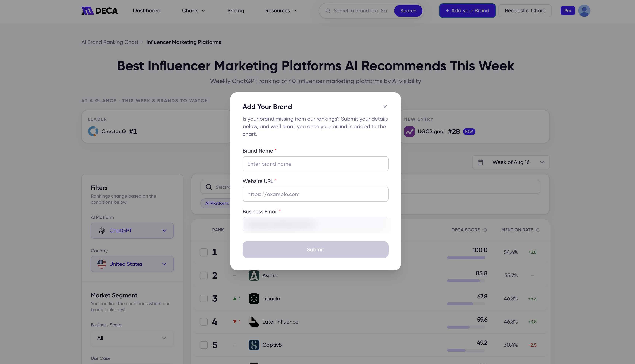Screen dimensions: 635x364
Task: Click the magnifier icon in the chart search box
Action: point(209,187)
